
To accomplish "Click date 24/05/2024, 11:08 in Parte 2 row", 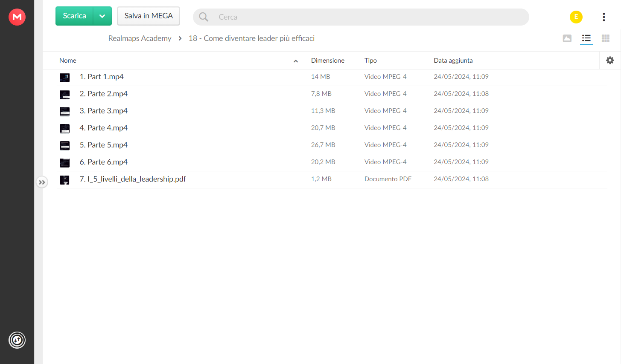I will click(461, 94).
